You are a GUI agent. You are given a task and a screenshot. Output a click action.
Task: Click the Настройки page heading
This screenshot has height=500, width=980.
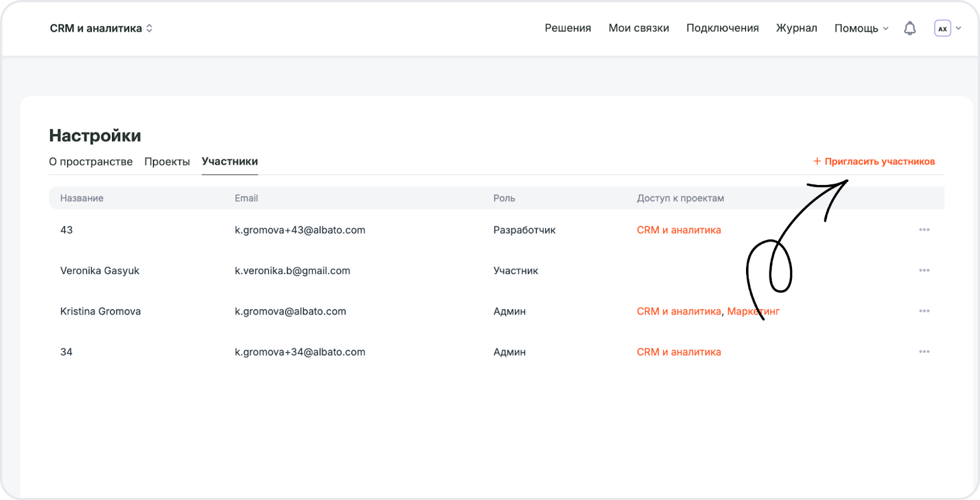[x=95, y=135]
